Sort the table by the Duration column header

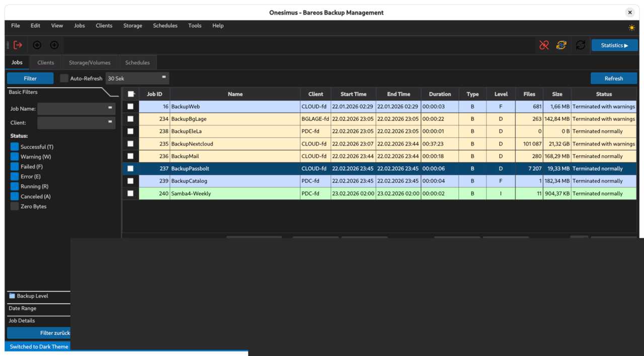coord(440,94)
